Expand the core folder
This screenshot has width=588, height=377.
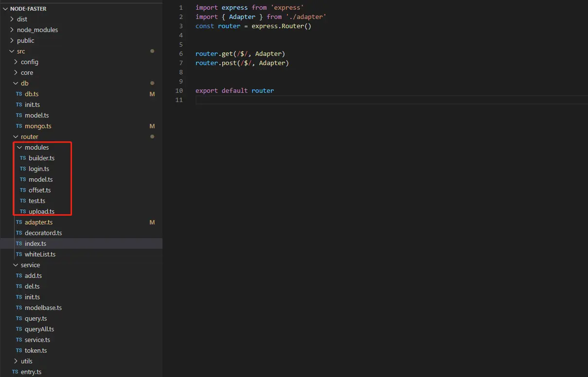(x=27, y=72)
